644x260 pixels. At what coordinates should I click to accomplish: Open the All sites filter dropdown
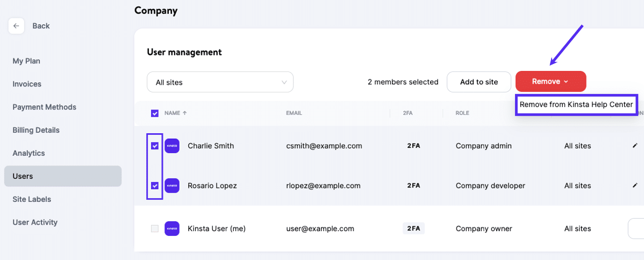click(220, 82)
